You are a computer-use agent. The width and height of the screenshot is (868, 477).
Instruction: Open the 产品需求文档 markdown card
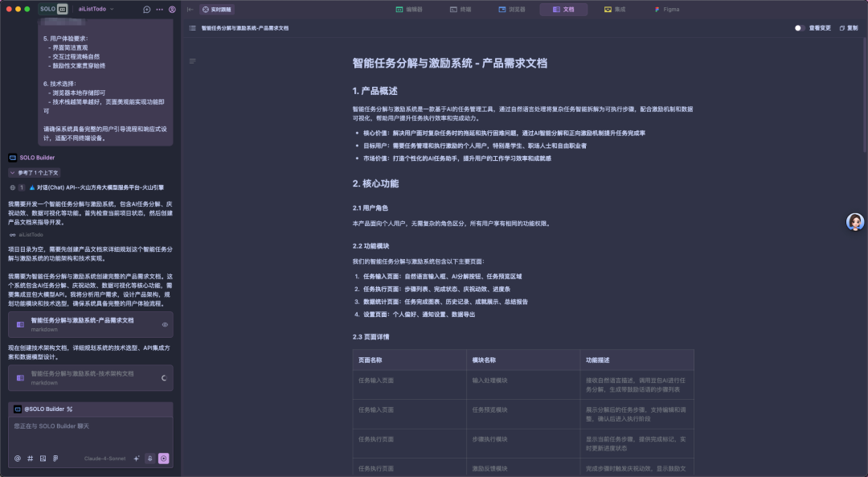pyautogui.click(x=90, y=325)
